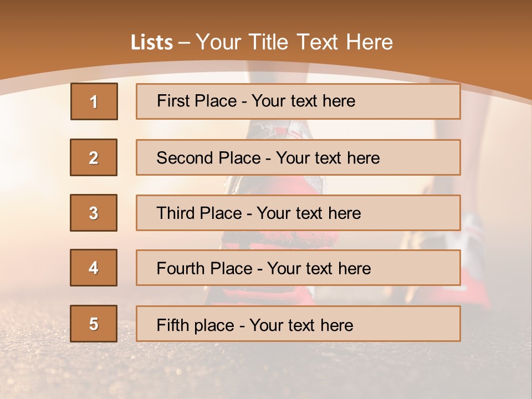Click the word Third in third bar
This screenshot has width=532, height=399.
(x=176, y=213)
